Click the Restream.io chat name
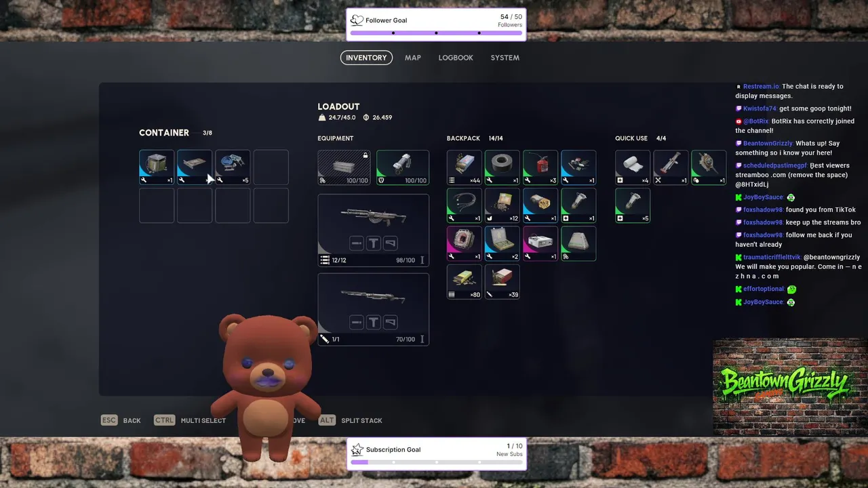868x488 pixels. coord(761,87)
